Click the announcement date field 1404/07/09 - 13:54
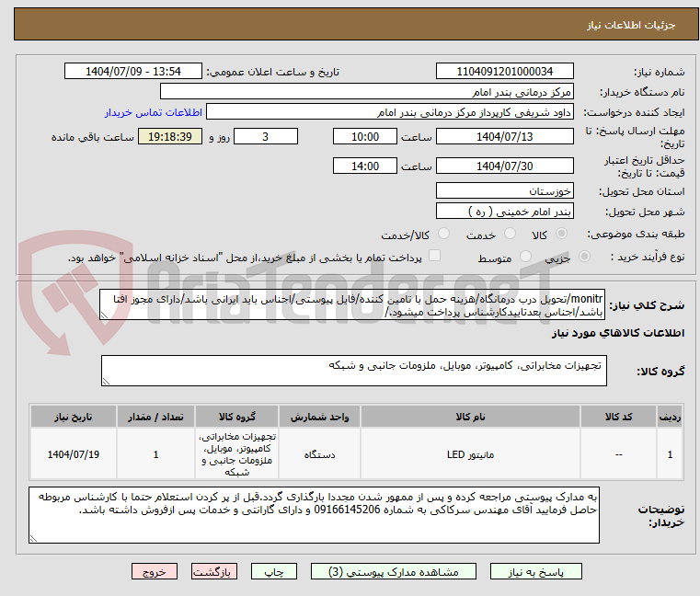 point(133,72)
